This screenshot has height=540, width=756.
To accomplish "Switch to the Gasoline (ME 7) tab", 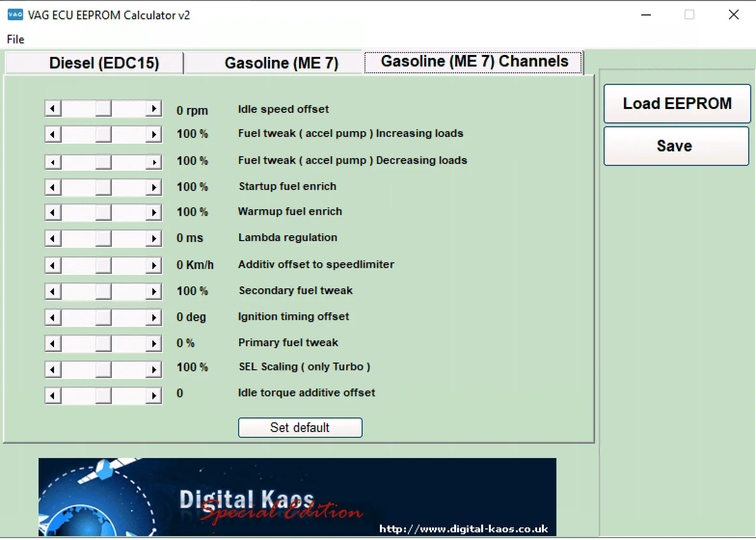I will click(x=273, y=63).
